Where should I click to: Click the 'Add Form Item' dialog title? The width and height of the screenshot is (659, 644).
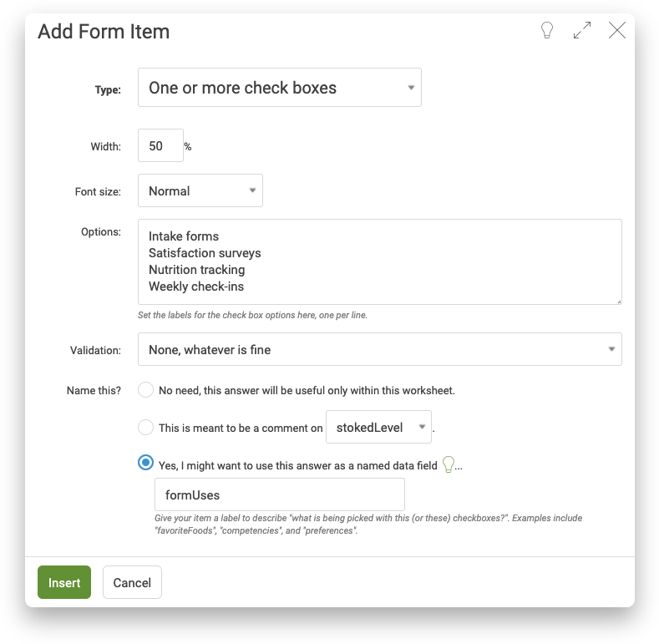(104, 32)
